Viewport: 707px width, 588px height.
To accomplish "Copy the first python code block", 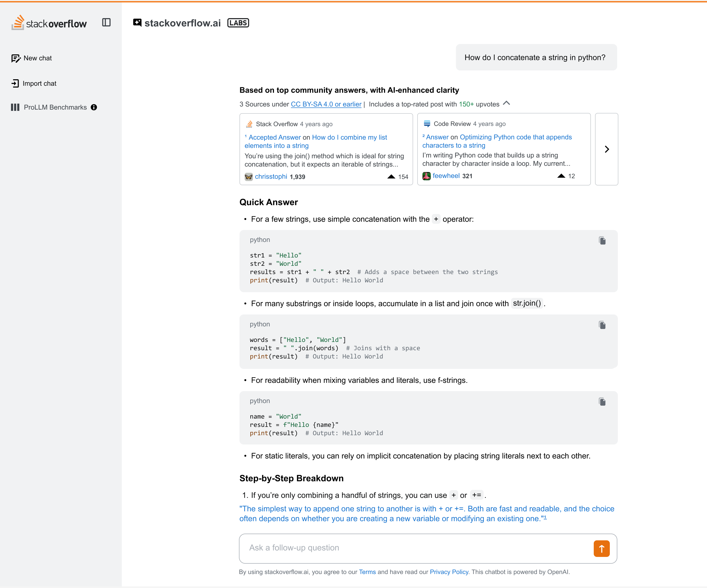I will [x=602, y=240].
